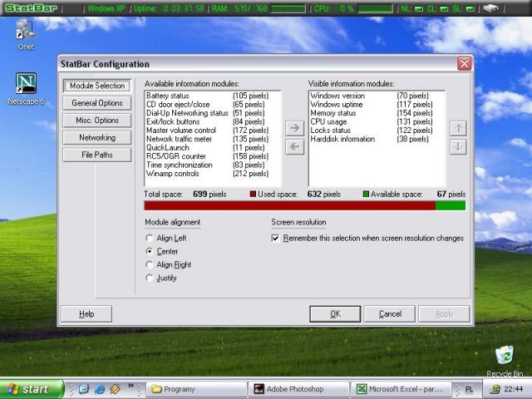Move selected module up
The height and width of the screenshot is (399, 532).
[458, 128]
